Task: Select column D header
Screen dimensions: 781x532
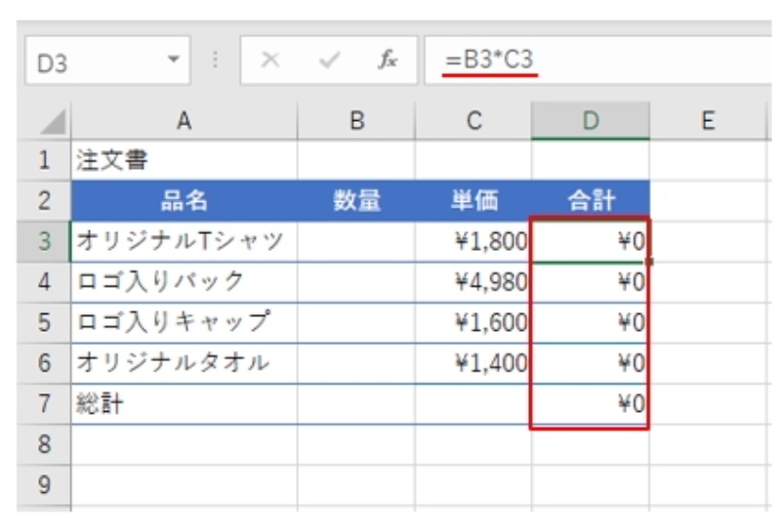Action: point(590,120)
